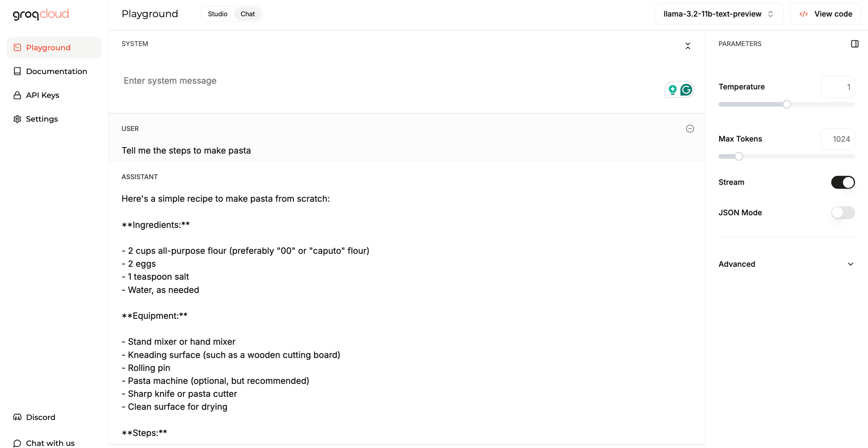Click the Grammarly icon in system message
Screen dimensions: 868x448
click(686, 90)
